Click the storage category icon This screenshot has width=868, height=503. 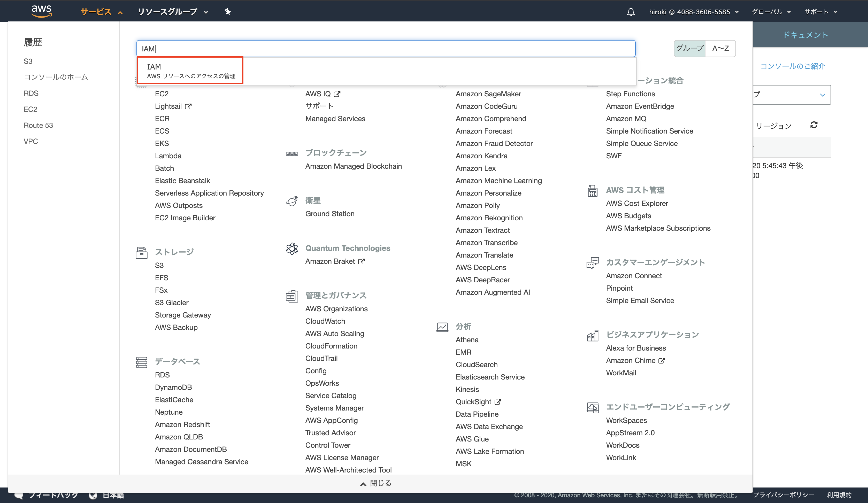141,253
